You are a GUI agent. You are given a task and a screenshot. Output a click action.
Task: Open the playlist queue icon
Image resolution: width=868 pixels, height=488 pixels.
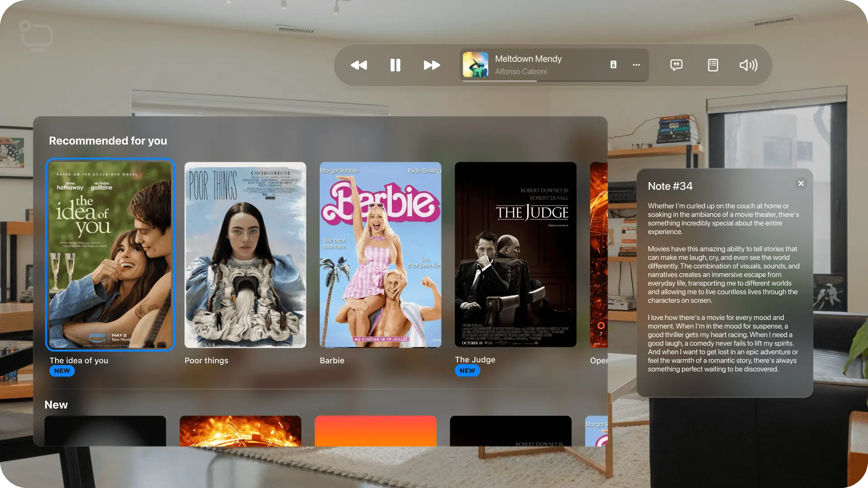coord(713,65)
